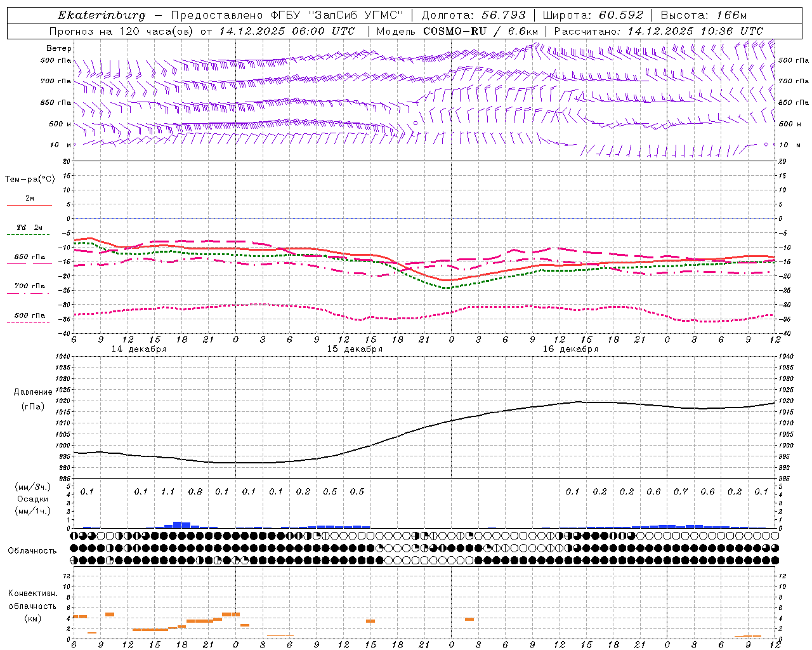Click the "Осадки" precipitation label
812x650 pixels.
click(x=33, y=499)
